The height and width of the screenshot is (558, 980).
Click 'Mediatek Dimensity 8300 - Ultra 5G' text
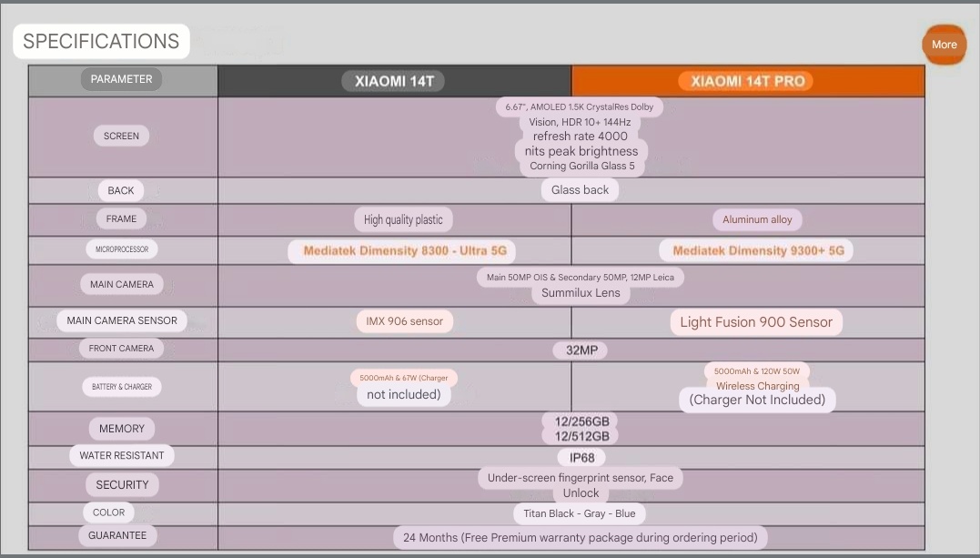click(405, 251)
